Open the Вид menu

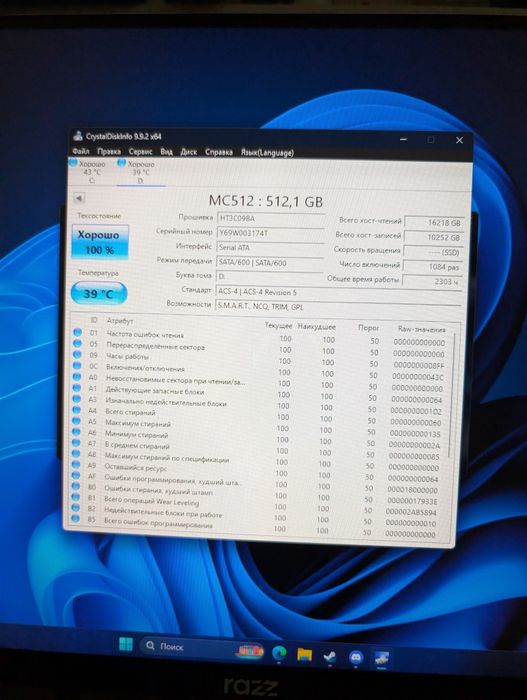[166, 152]
